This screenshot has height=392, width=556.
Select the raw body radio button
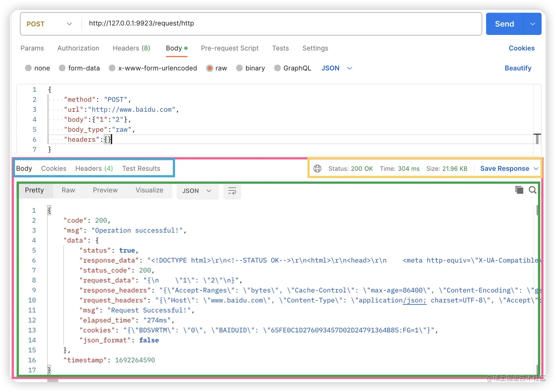tap(210, 68)
